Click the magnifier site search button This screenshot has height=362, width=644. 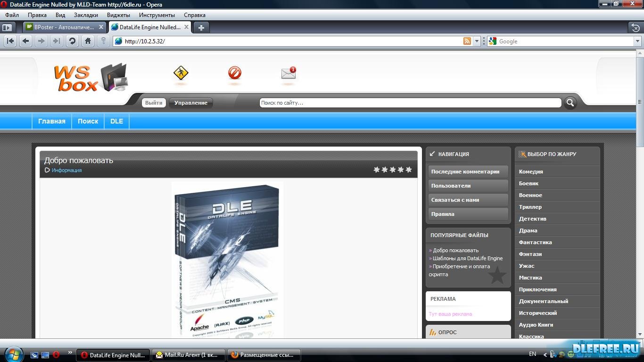(x=570, y=103)
